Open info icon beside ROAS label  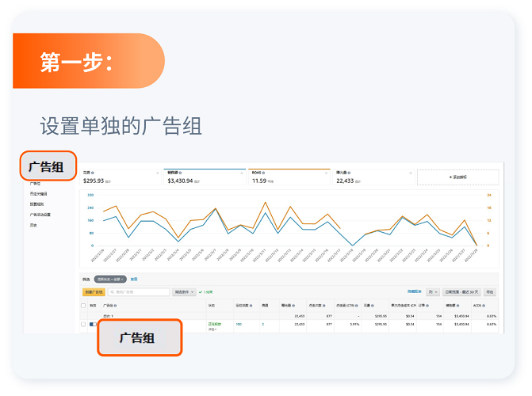tap(263, 173)
